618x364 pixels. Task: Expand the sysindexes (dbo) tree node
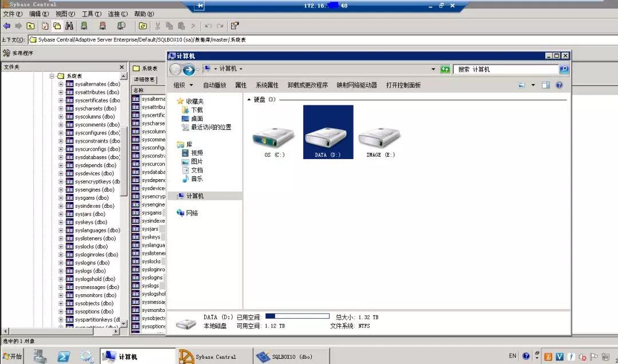(61, 206)
